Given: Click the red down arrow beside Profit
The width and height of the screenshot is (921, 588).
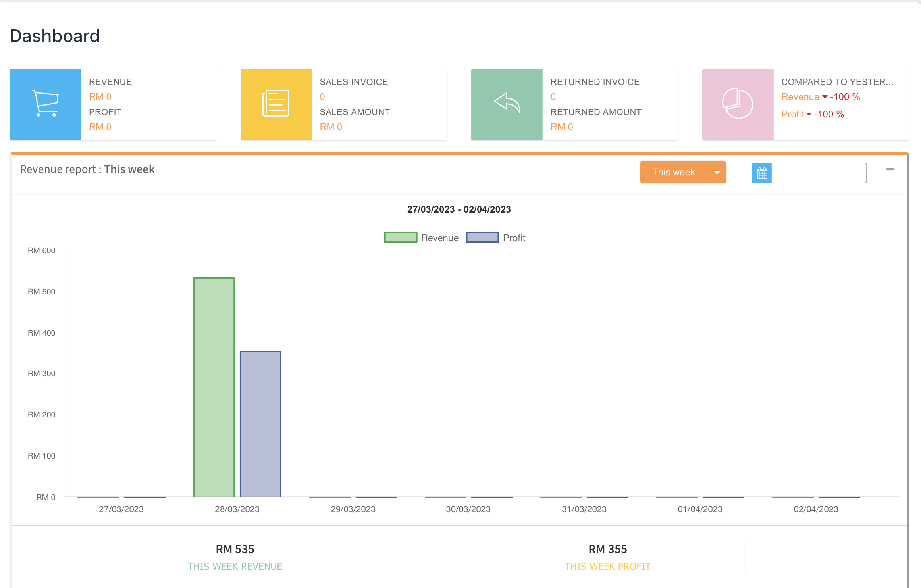Looking at the screenshot, I should coord(809,115).
